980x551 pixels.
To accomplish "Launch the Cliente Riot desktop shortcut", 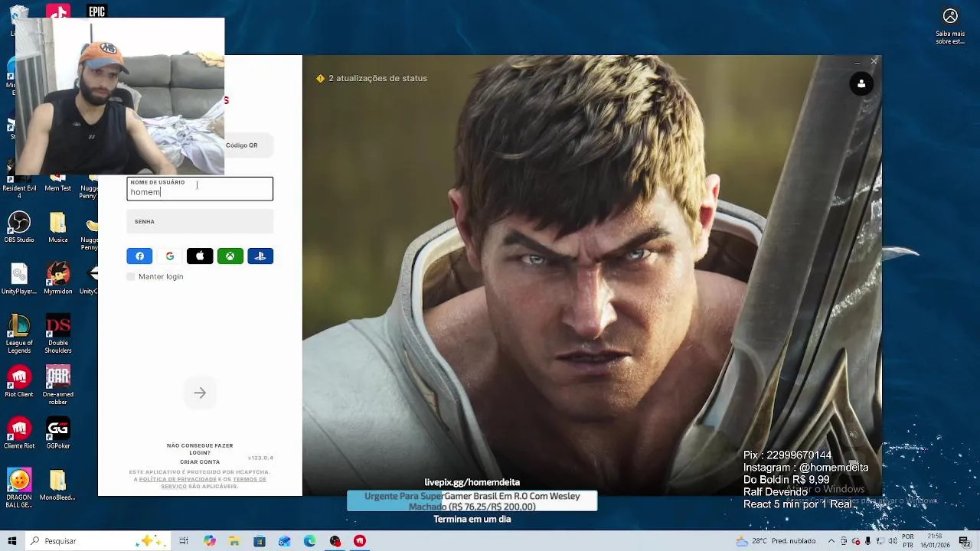I will click(19, 433).
